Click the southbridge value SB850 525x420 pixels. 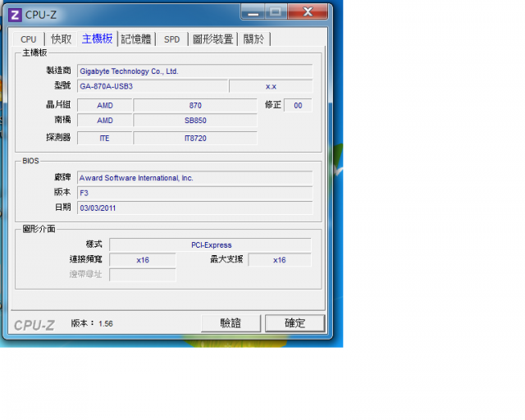[x=195, y=121]
